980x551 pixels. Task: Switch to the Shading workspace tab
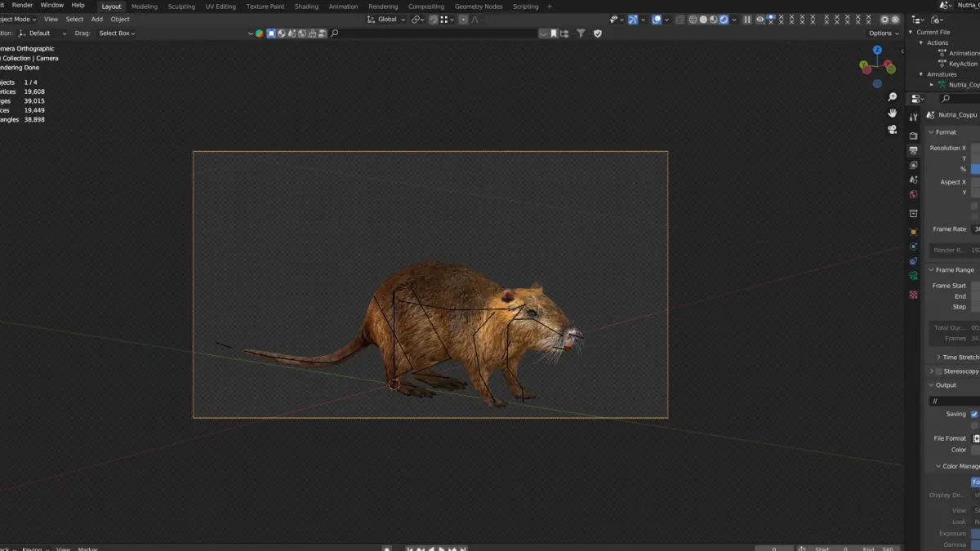click(306, 7)
